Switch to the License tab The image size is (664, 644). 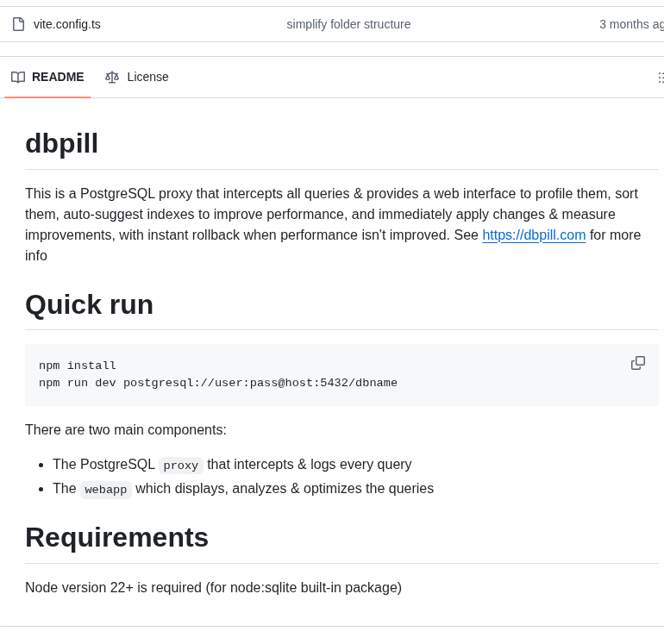coord(137,77)
